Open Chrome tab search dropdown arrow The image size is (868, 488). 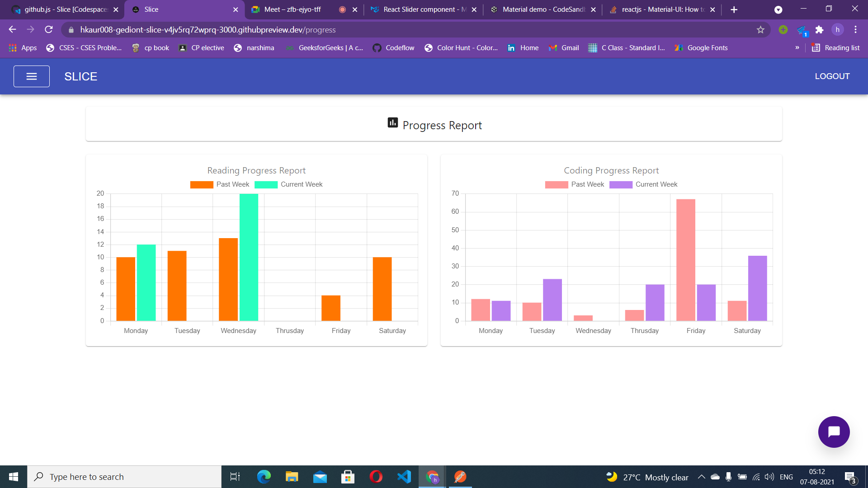tap(778, 9)
